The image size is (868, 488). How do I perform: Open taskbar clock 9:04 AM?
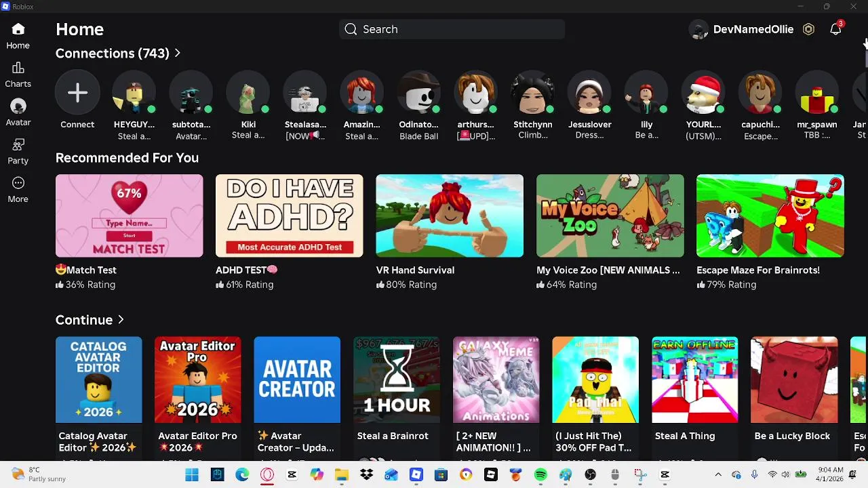830,474
